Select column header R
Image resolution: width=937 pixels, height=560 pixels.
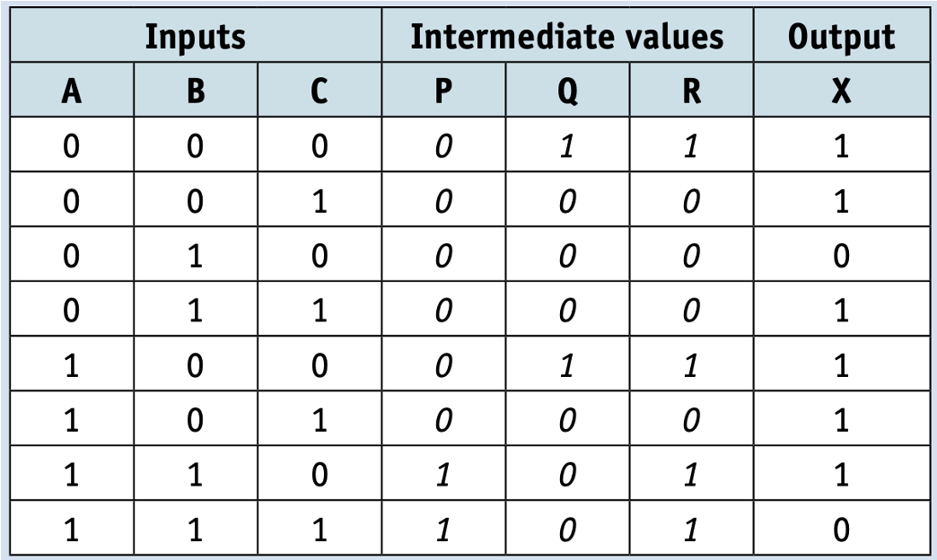pos(691,90)
